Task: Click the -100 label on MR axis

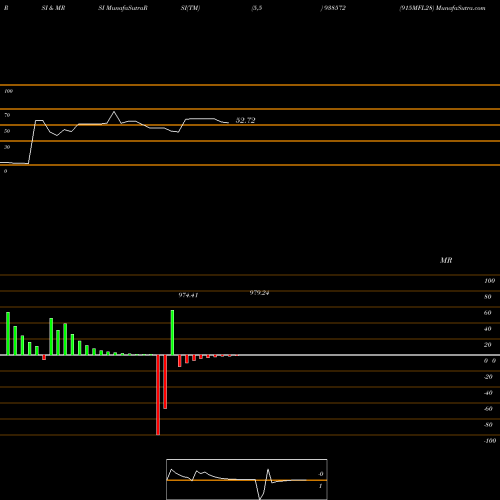Action: [x=489, y=441]
